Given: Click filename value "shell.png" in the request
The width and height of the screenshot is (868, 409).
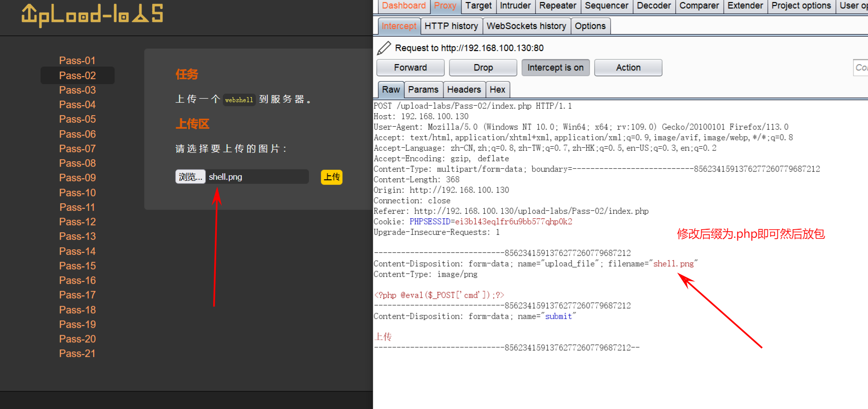Looking at the screenshot, I should click(x=673, y=264).
